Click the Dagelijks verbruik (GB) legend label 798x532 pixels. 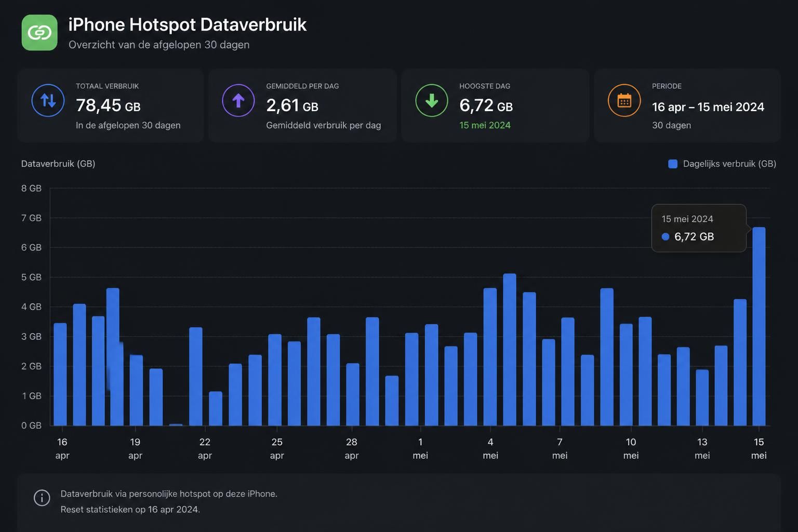pos(729,164)
